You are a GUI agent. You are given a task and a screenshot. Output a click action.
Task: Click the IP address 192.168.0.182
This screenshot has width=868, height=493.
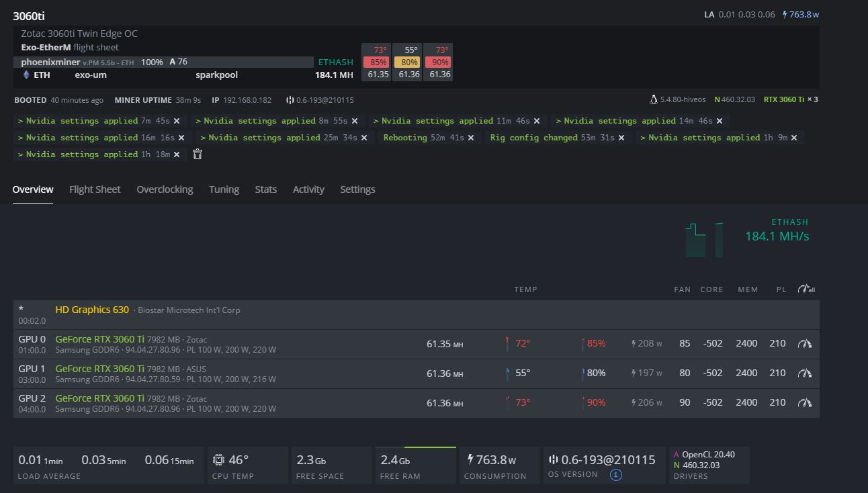coord(247,100)
